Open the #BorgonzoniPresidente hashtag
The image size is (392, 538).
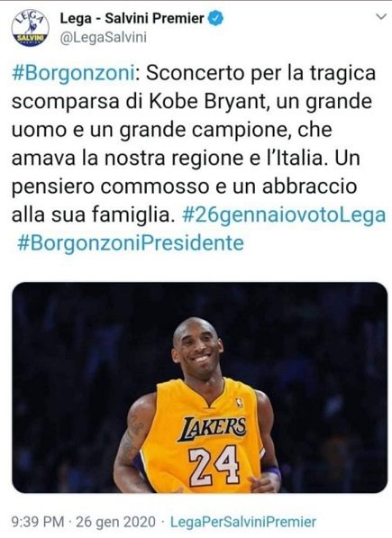(x=131, y=243)
